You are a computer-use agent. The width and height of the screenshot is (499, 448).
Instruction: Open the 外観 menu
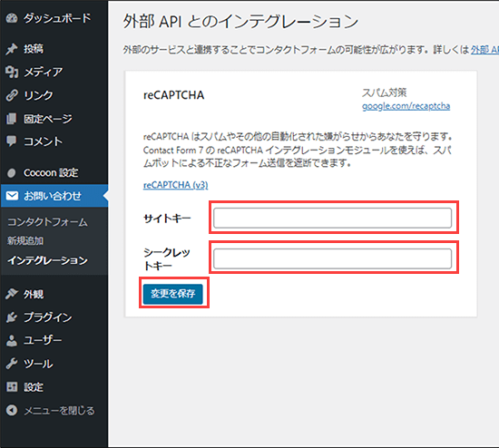(34, 294)
